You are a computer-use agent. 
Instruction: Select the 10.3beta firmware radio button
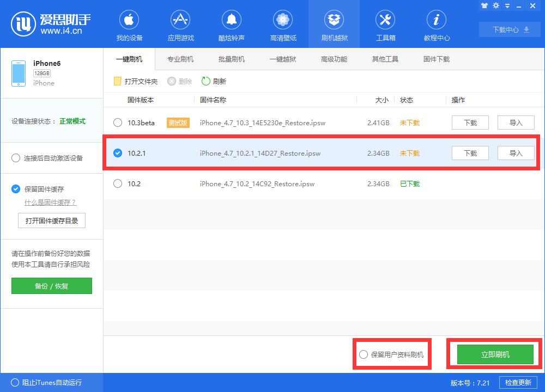pos(117,122)
